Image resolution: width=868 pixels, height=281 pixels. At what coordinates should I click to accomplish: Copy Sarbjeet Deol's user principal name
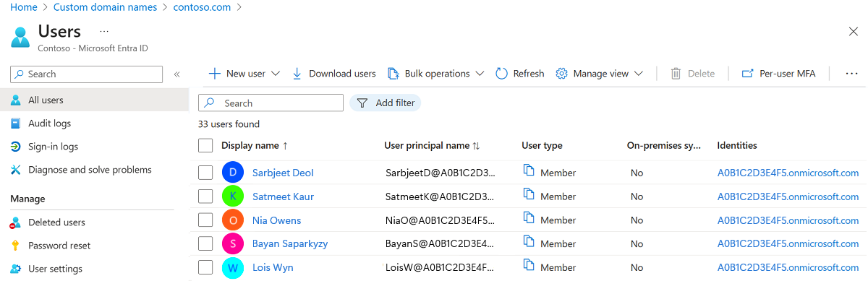[529, 171]
